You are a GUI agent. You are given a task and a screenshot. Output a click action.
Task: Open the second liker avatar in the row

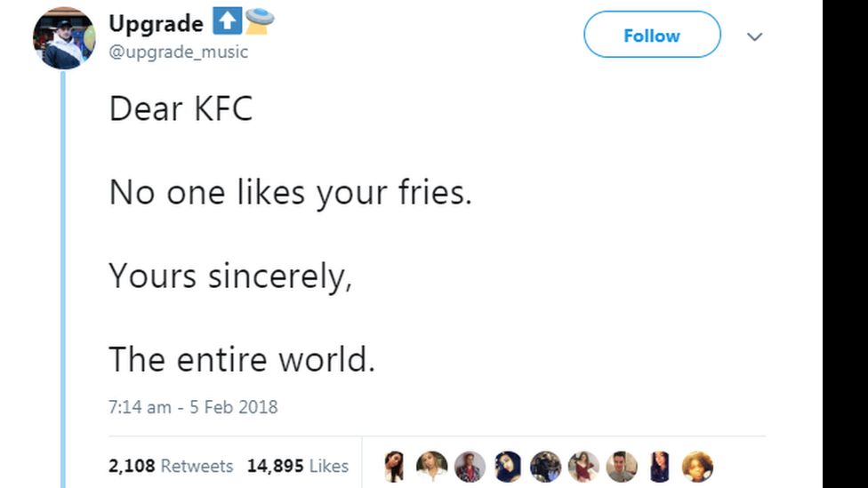point(431,466)
